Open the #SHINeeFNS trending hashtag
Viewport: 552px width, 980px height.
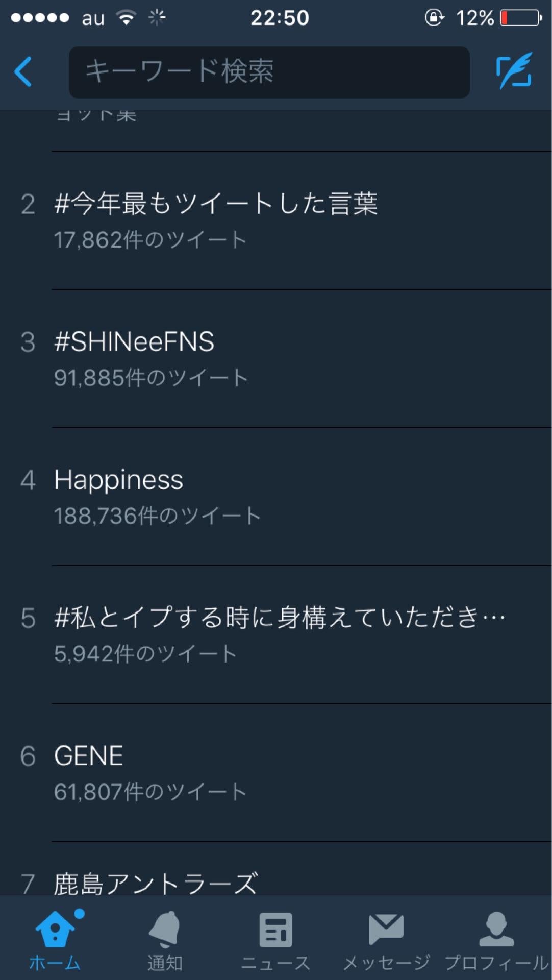coord(134,342)
